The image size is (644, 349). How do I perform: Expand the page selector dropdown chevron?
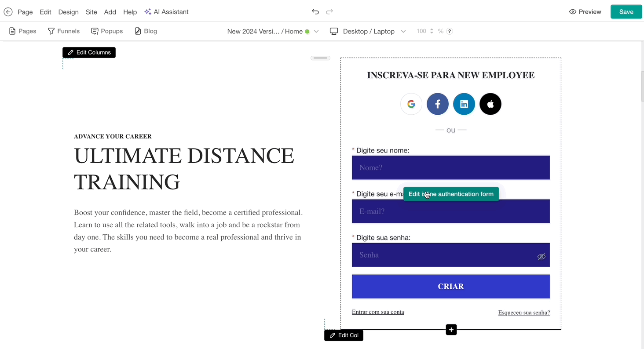(316, 31)
